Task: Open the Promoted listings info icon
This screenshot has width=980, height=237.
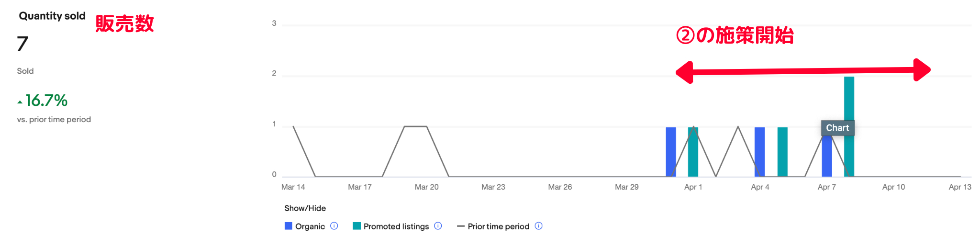Action: (438, 226)
